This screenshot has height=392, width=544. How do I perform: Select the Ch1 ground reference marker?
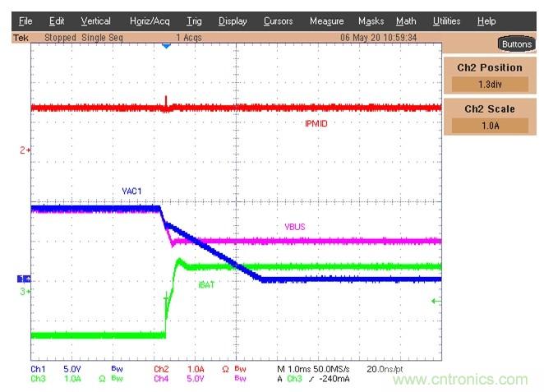pos(24,279)
